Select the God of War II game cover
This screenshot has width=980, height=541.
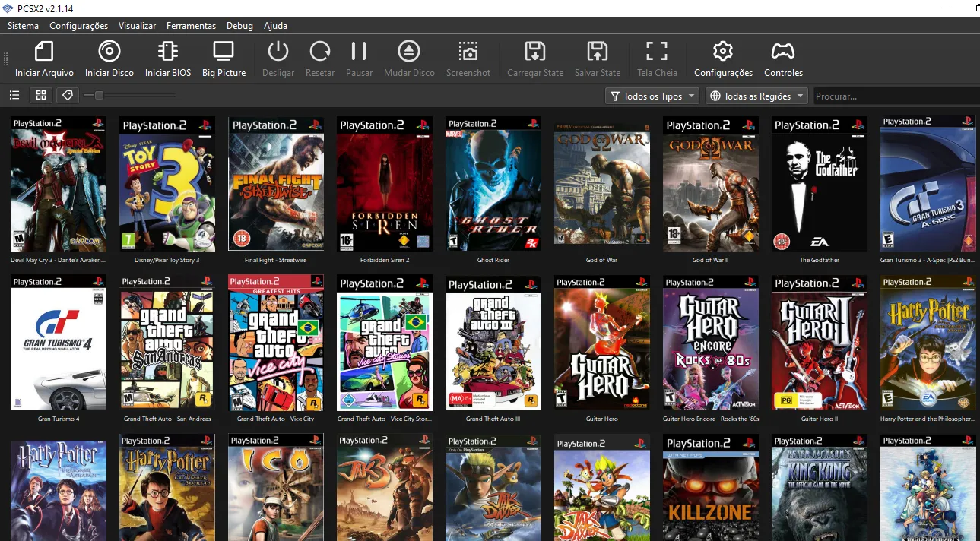tap(710, 184)
